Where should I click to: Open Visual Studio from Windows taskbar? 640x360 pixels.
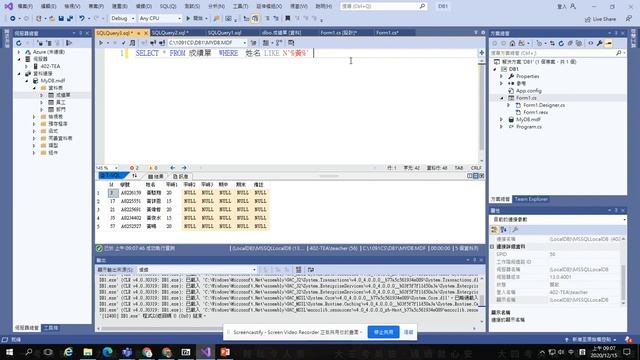point(205,352)
